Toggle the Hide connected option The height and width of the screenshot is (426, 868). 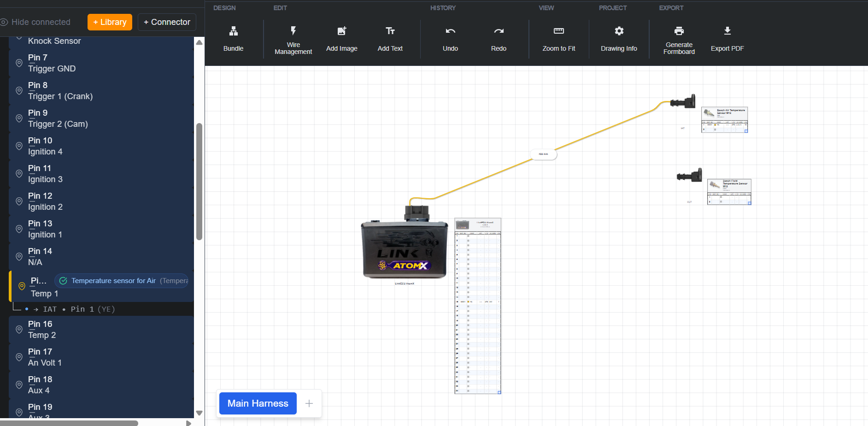[36, 22]
